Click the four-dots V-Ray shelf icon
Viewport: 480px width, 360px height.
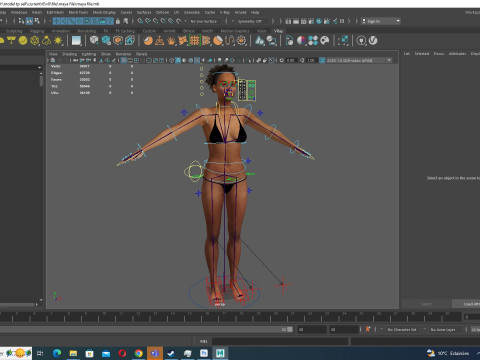coord(313,41)
